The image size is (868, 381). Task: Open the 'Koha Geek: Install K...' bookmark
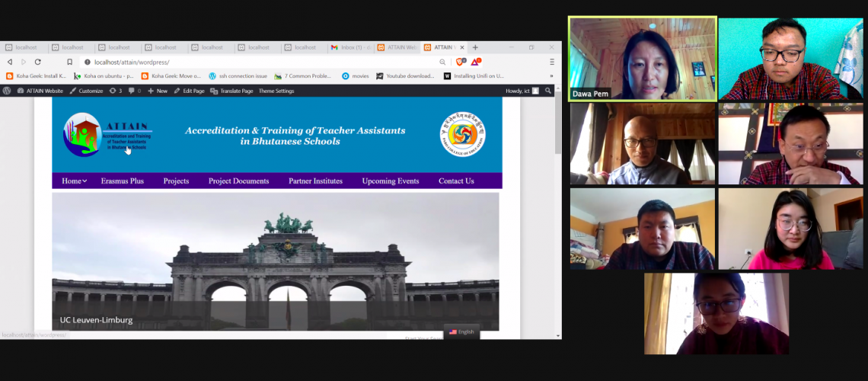pyautogui.click(x=36, y=76)
